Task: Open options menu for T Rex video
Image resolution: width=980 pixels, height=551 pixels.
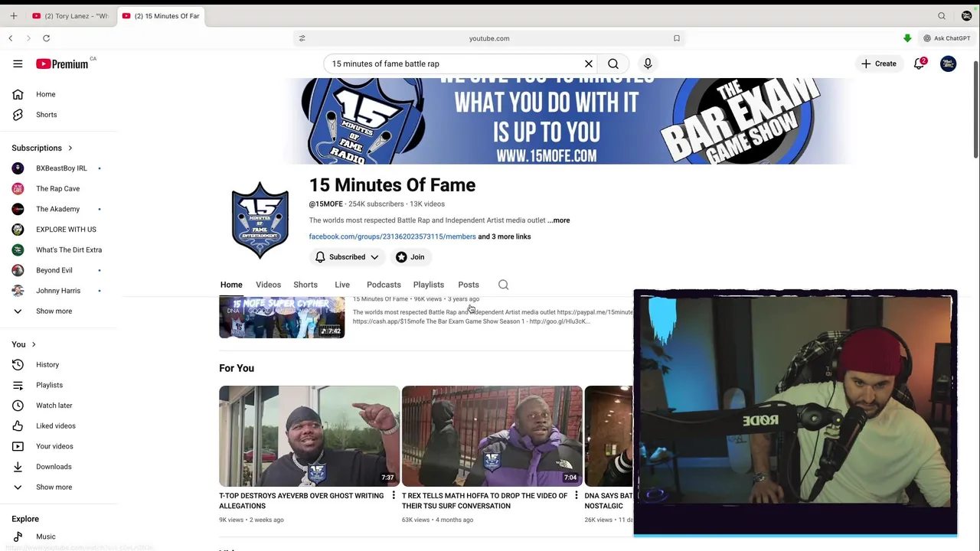Action: 577,496
